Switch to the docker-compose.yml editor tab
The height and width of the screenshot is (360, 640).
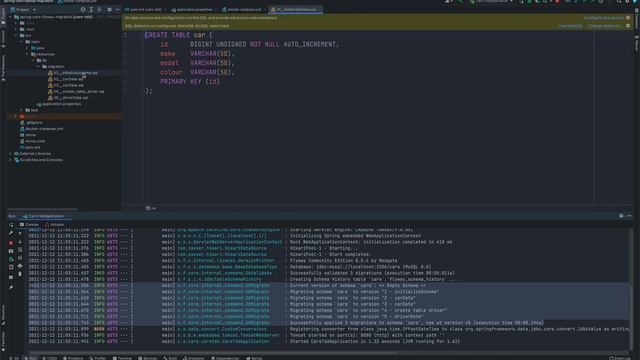point(244,9)
